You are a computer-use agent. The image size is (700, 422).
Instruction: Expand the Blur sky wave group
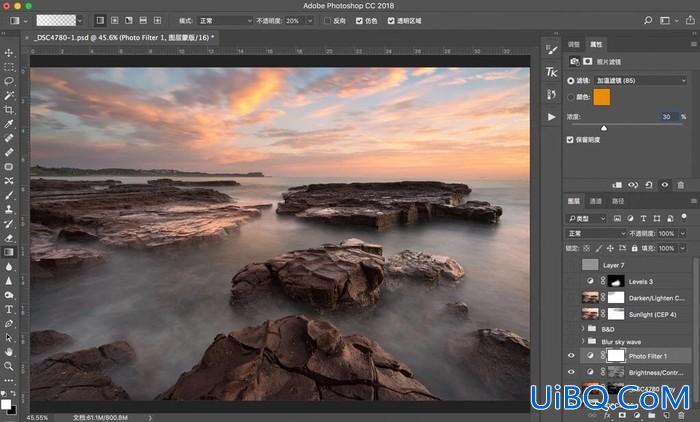tap(583, 341)
